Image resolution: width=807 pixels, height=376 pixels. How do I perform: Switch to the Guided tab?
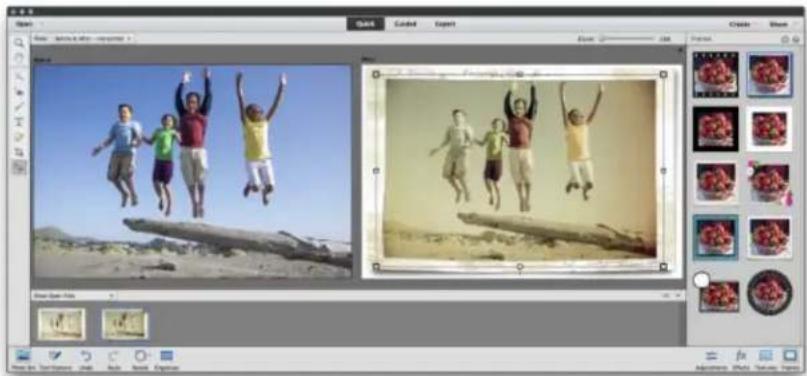tap(405, 24)
